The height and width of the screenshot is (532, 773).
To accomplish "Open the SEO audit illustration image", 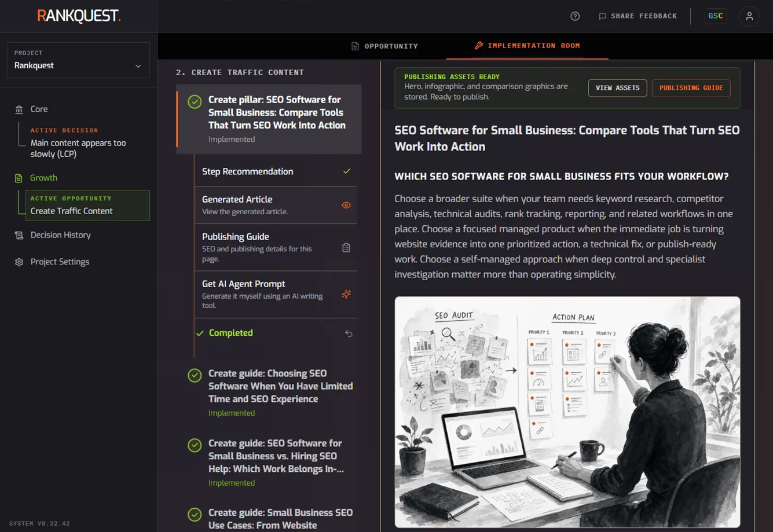I will [x=567, y=412].
